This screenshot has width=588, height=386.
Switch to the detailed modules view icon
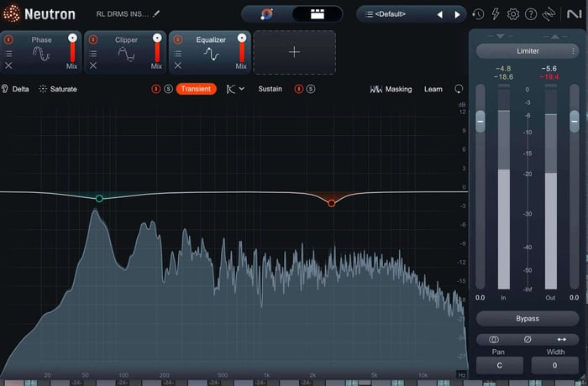click(x=318, y=14)
